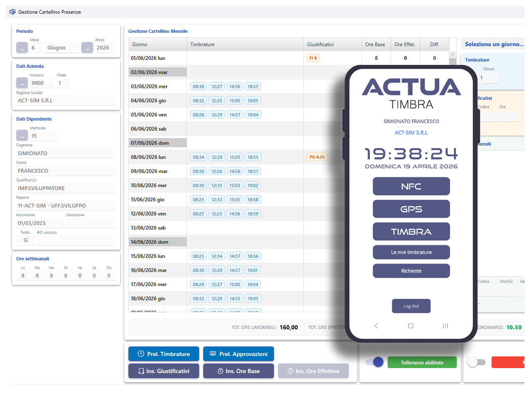This screenshot has height=403, width=532.
Task: Click the Giustificativi column header
Action: coord(333,45)
